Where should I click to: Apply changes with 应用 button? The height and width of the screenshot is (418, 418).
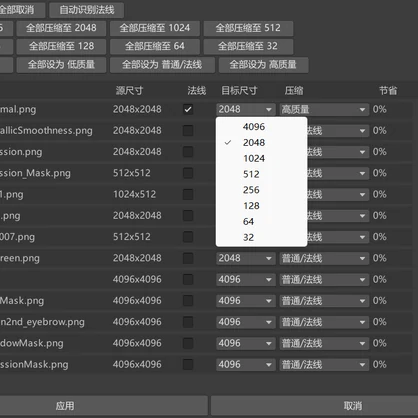click(65, 406)
